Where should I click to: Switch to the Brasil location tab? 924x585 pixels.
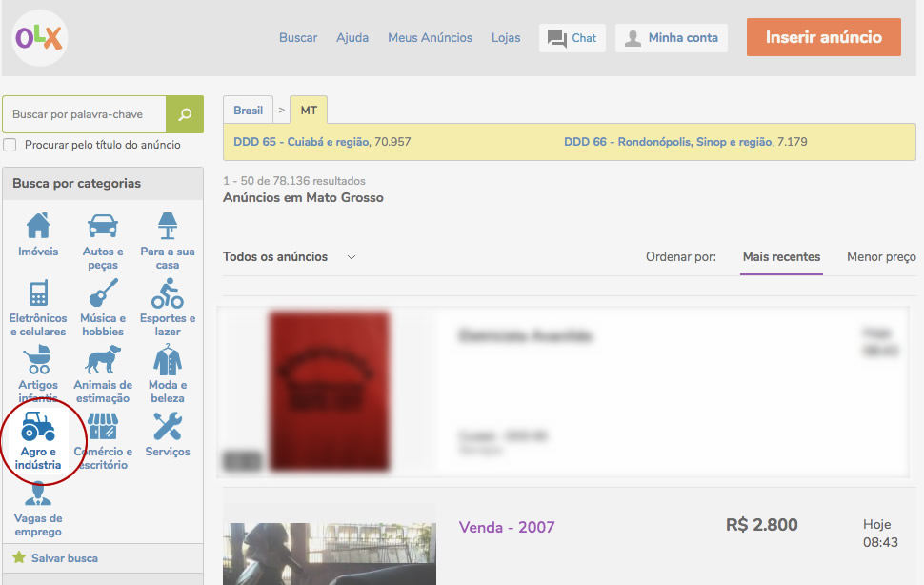click(248, 111)
